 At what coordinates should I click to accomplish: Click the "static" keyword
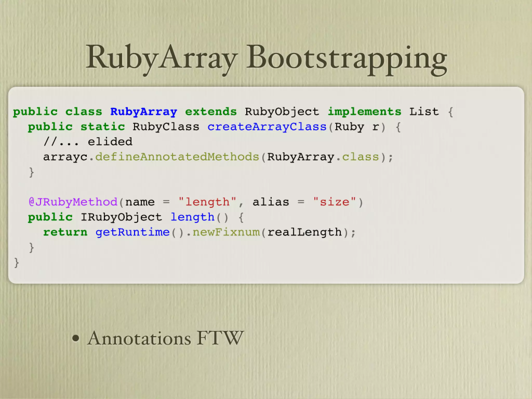(103, 127)
